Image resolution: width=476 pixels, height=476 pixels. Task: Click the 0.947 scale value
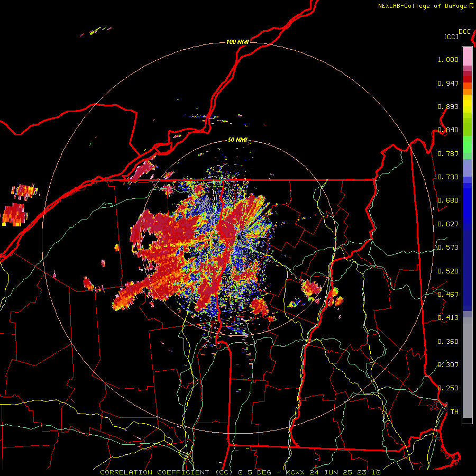pos(448,83)
